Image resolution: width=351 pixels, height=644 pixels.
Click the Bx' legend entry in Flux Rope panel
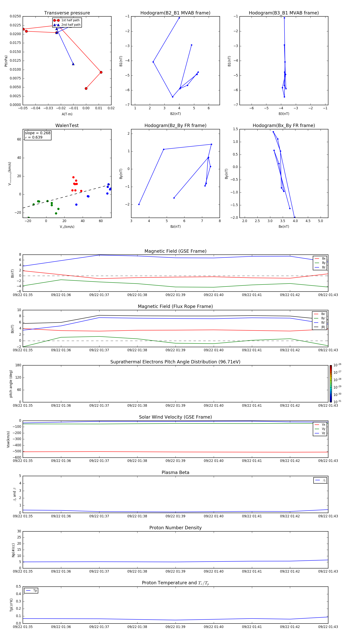pos(320,314)
